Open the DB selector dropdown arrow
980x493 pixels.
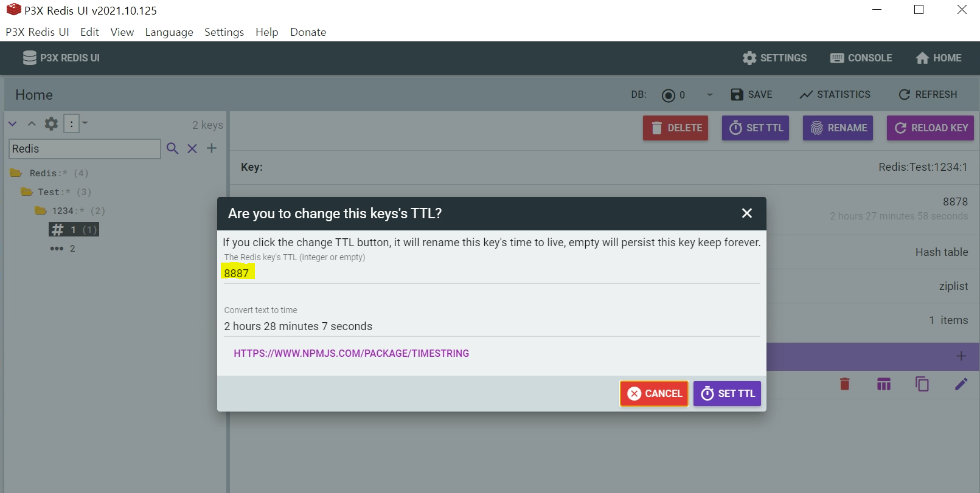point(709,95)
